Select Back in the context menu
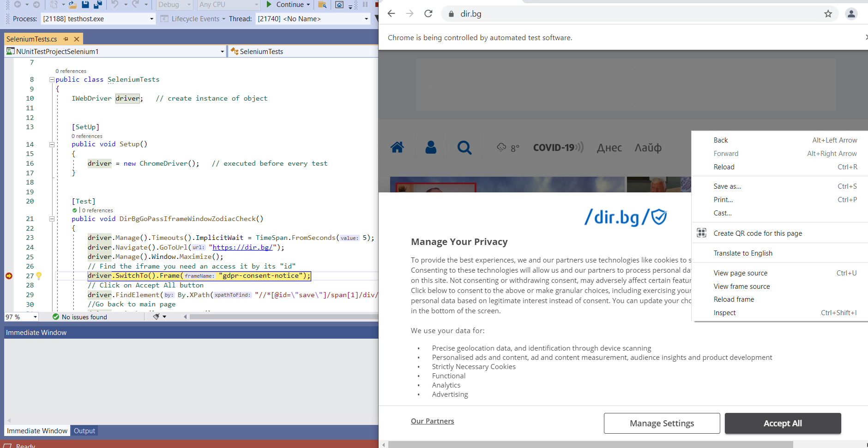 click(x=780, y=140)
